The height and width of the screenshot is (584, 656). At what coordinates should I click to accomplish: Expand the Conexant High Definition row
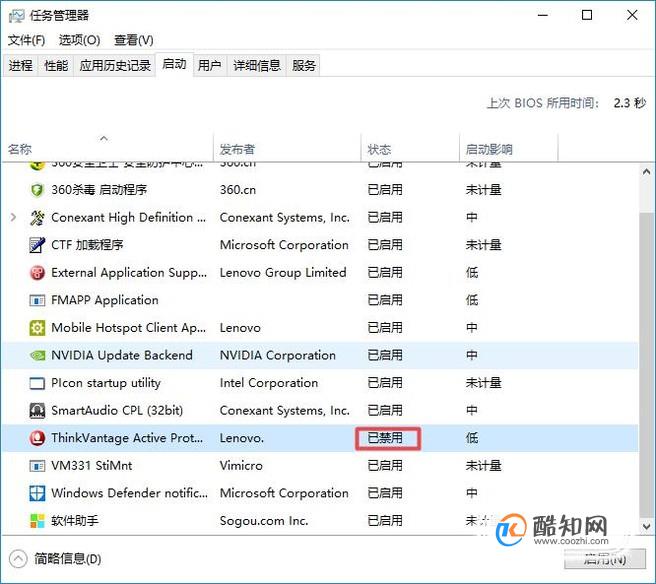(13, 217)
